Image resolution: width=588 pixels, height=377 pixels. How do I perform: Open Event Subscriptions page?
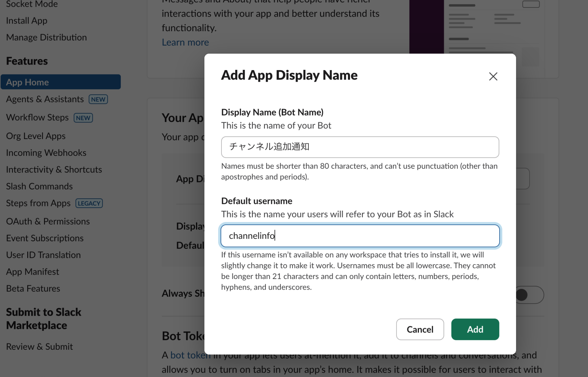45,238
